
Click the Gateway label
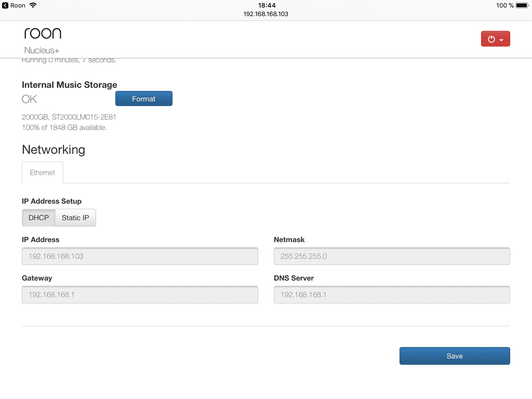click(x=37, y=278)
